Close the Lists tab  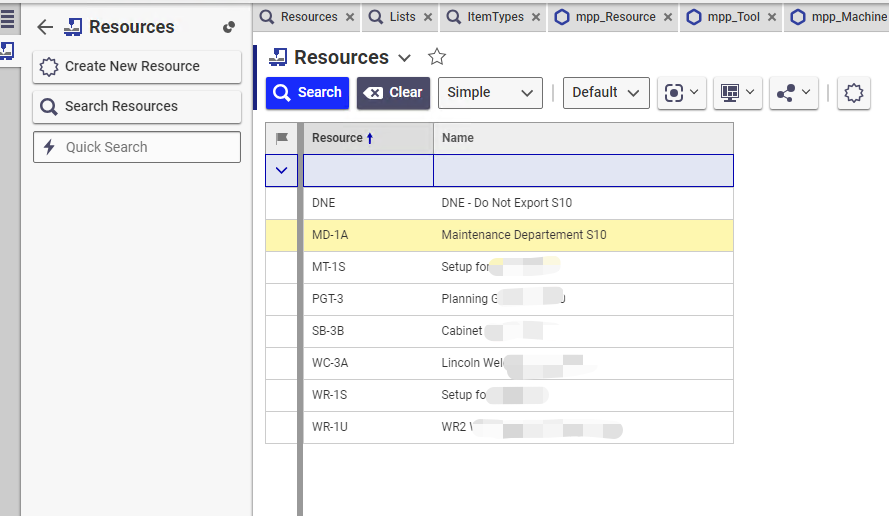[x=427, y=17]
